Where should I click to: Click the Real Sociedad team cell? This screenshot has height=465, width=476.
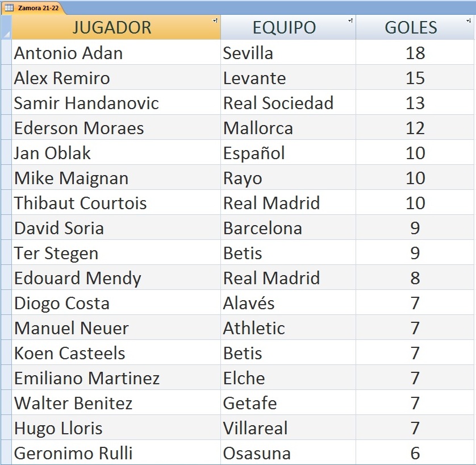pos(288,102)
